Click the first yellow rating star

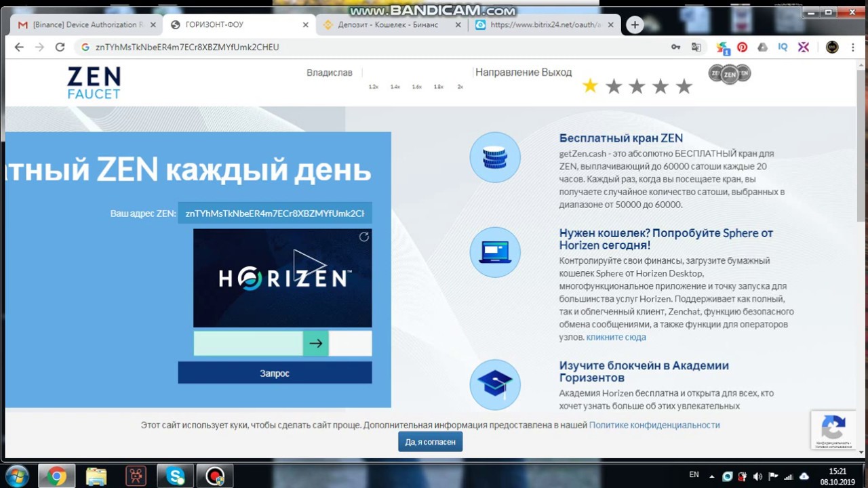(590, 86)
